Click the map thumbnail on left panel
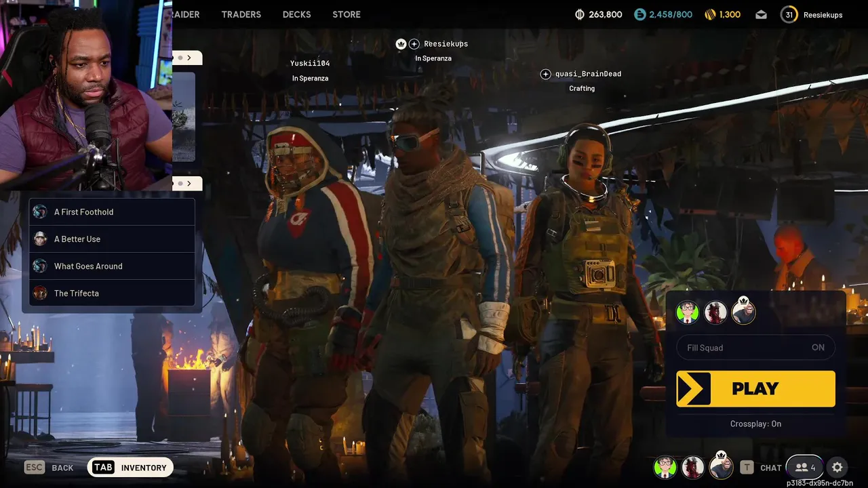The image size is (868, 488). (x=184, y=117)
